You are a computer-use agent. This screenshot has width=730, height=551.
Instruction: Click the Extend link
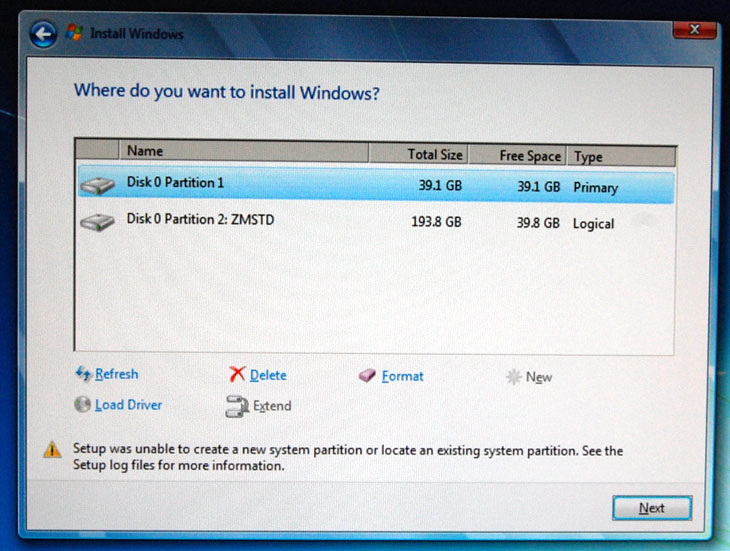[272, 406]
